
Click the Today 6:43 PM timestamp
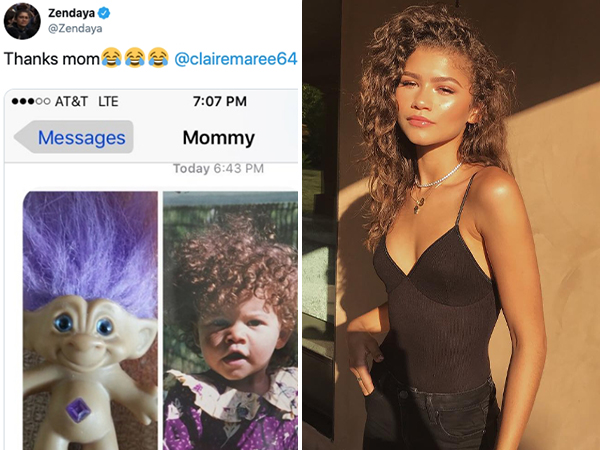[218, 168]
